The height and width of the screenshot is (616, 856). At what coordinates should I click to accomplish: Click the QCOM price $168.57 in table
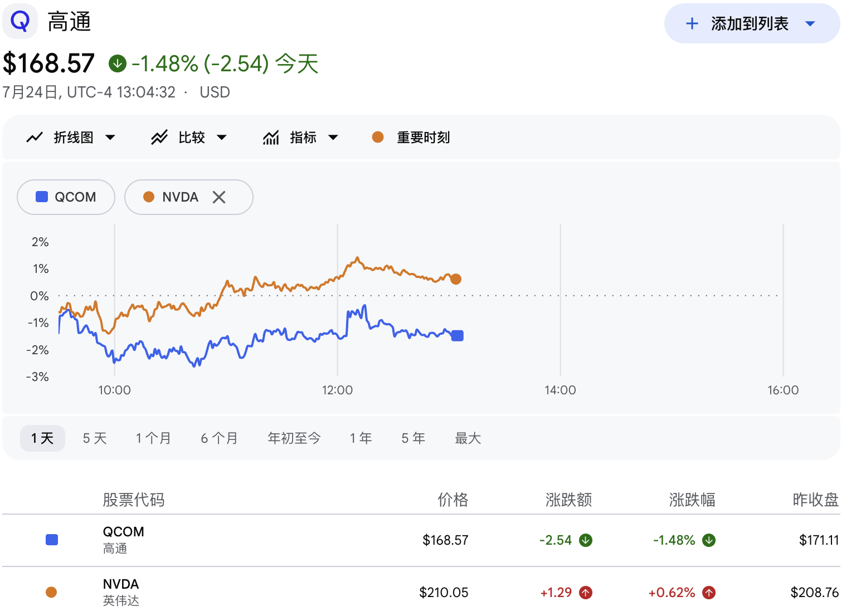445,540
